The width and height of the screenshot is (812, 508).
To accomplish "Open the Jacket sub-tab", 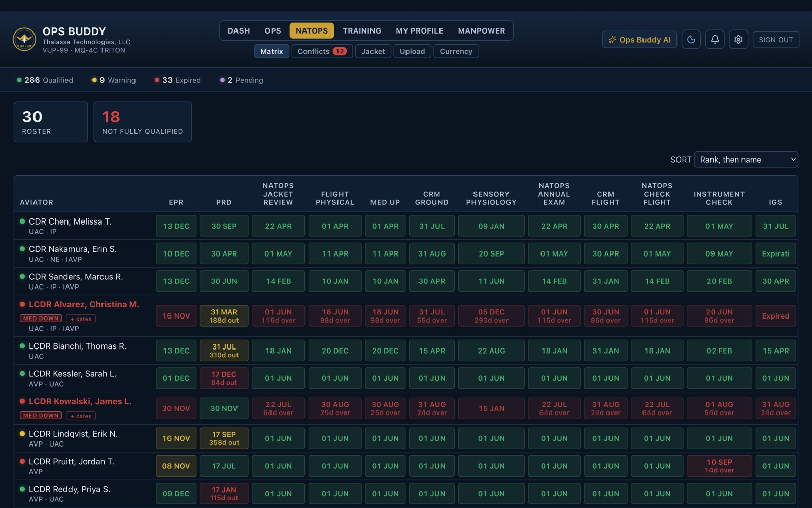I will (x=373, y=51).
